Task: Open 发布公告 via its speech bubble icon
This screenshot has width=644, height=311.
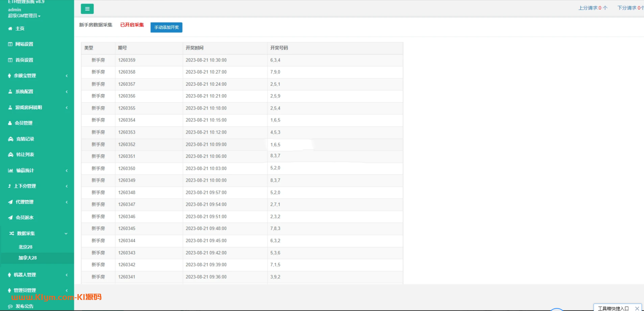Action: tap(10, 306)
